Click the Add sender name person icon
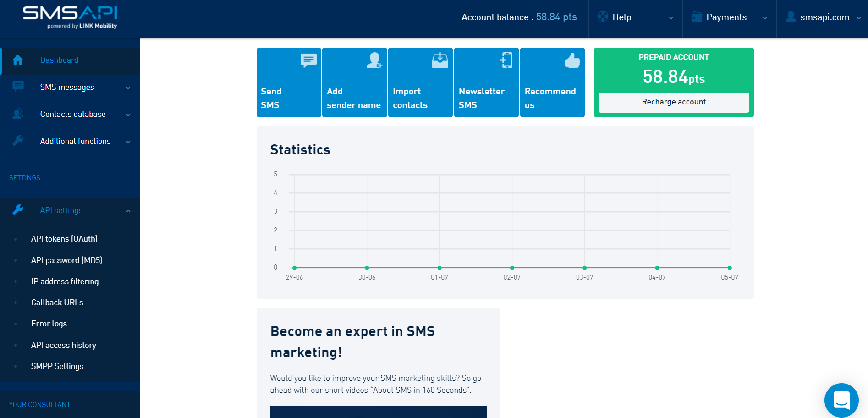The height and width of the screenshot is (418, 868). tap(374, 60)
